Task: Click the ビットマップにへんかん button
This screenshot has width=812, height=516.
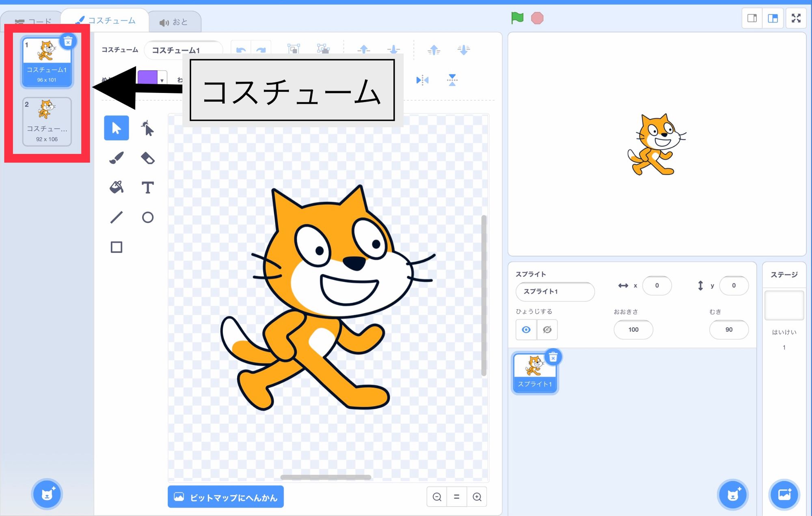Action: 225,497
